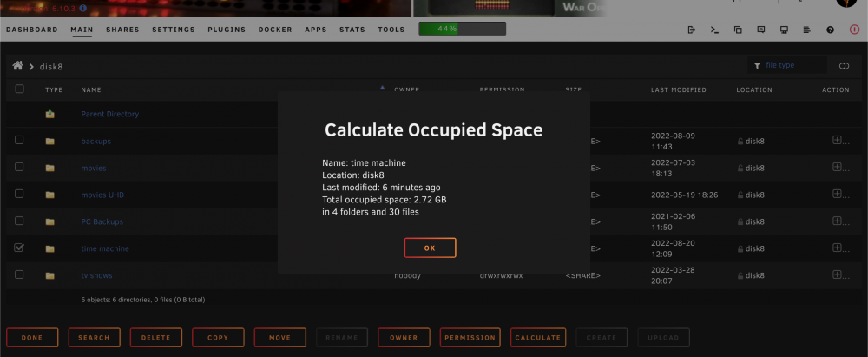Open the movies UHD folder link
The image size is (868, 357).
pyautogui.click(x=102, y=195)
